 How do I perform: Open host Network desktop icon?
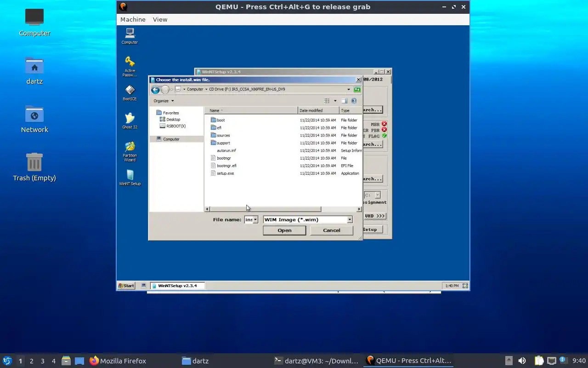pyautogui.click(x=34, y=119)
